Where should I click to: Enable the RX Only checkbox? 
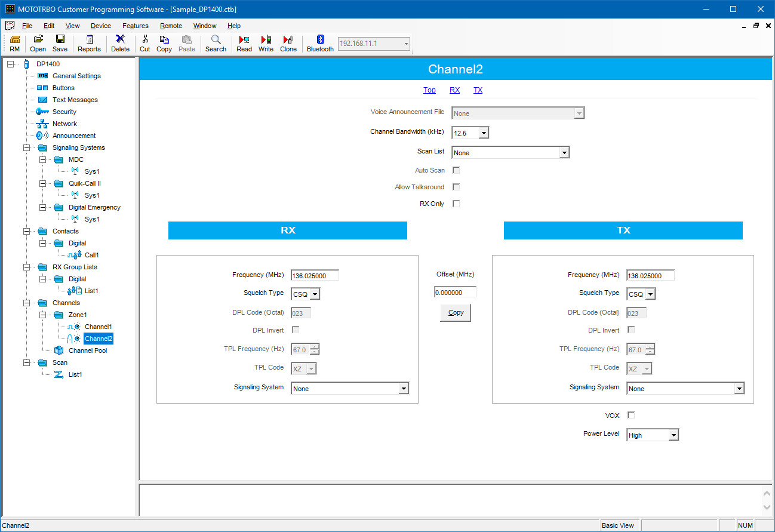pyautogui.click(x=456, y=204)
